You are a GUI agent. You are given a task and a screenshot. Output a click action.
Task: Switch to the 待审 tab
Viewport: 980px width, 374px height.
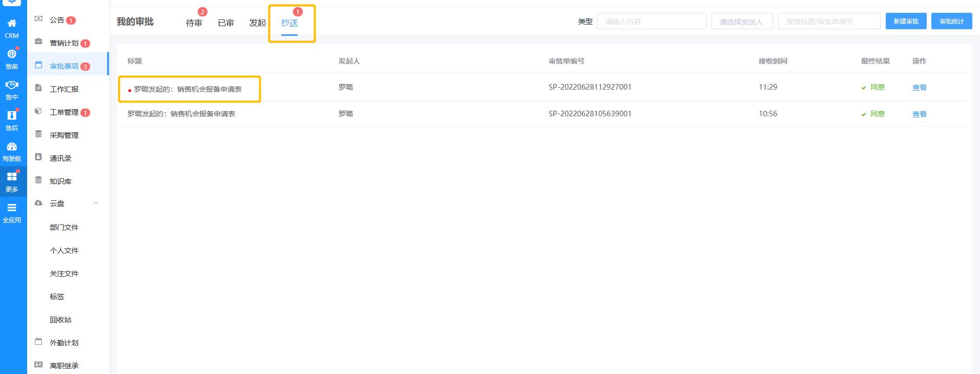tap(194, 23)
